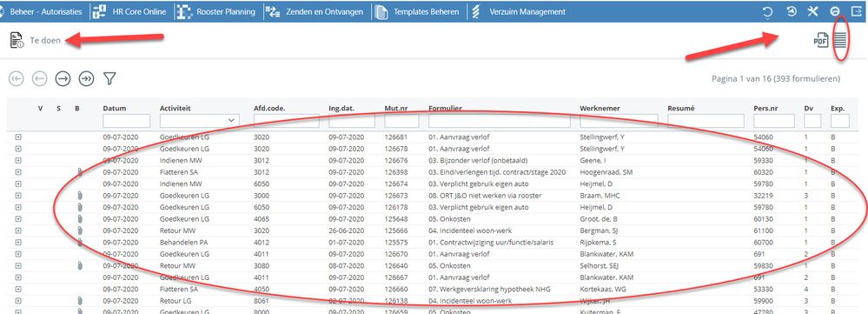The image size is (868, 314).
Task: Go to the next page arrow
Action: 63,78
